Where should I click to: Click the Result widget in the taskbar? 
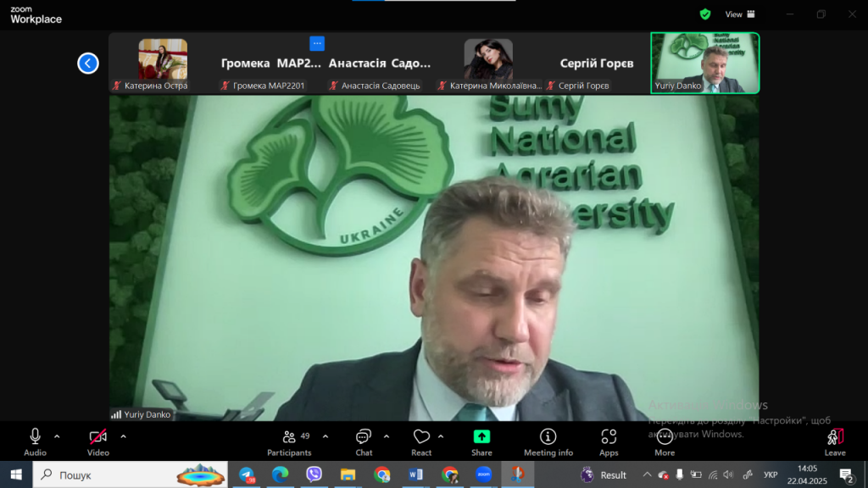(604, 474)
